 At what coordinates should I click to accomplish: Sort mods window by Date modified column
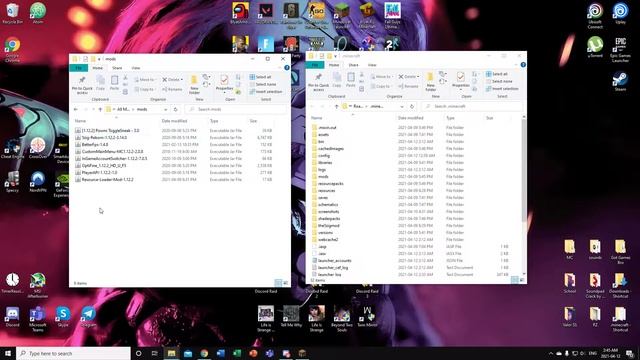coord(174,121)
